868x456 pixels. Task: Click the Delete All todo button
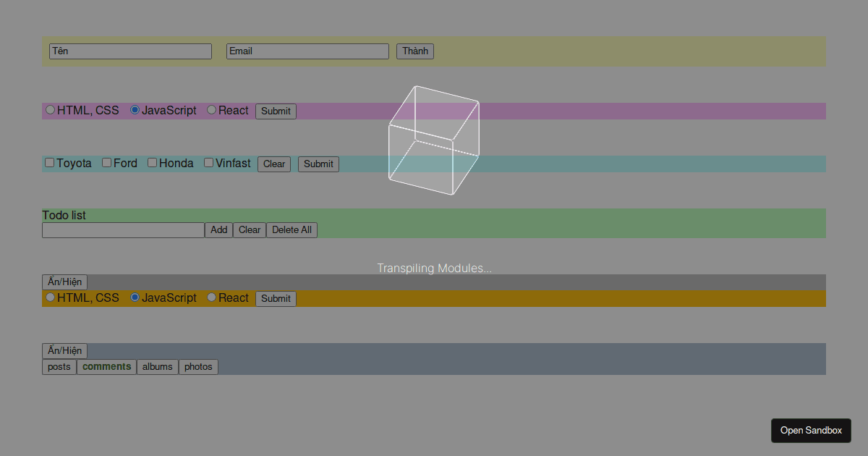tap(292, 230)
